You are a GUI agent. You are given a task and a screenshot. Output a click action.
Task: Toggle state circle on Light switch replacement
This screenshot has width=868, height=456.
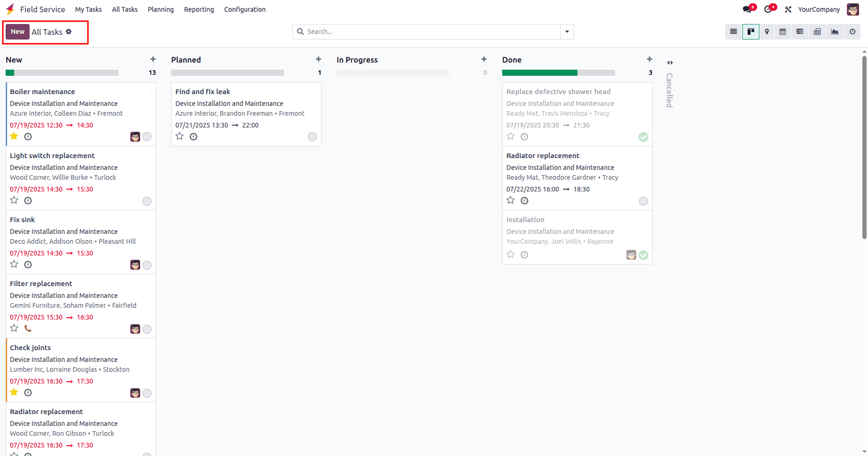(147, 201)
